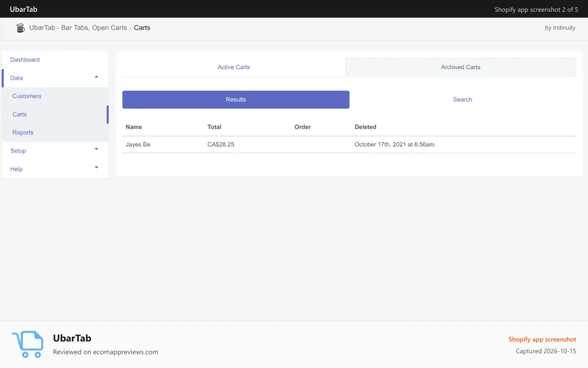
Task: Click Shopify app screenshot 2 of 5 text
Action: [x=537, y=10]
